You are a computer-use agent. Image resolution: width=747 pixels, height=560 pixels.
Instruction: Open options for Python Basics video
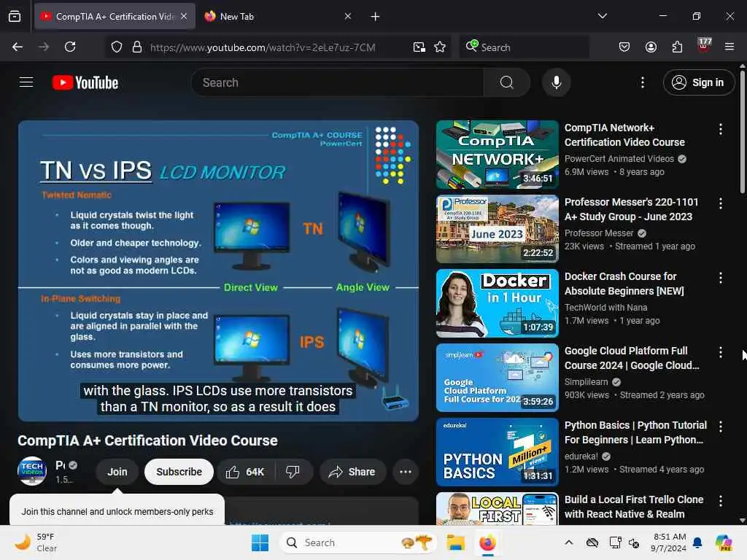(720, 427)
